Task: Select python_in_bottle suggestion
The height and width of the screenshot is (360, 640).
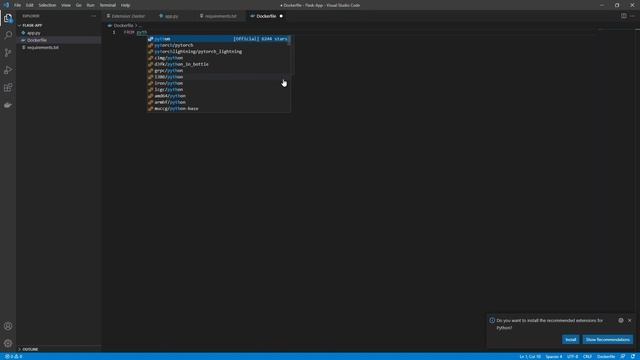Action: [x=218, y=64]
